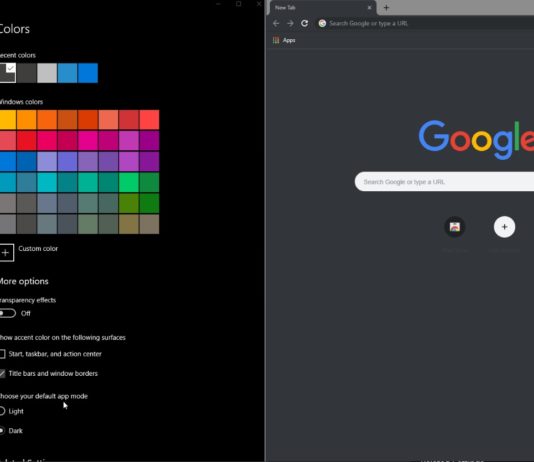Open a new Chrome tab with plus
Screen dimensions: 534x462
(386, 7)
